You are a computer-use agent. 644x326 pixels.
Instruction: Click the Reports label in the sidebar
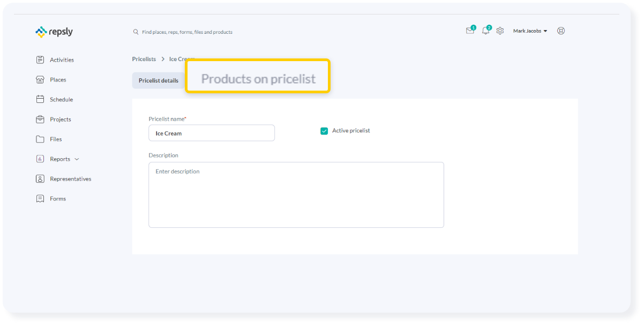(x=60, y=159)
